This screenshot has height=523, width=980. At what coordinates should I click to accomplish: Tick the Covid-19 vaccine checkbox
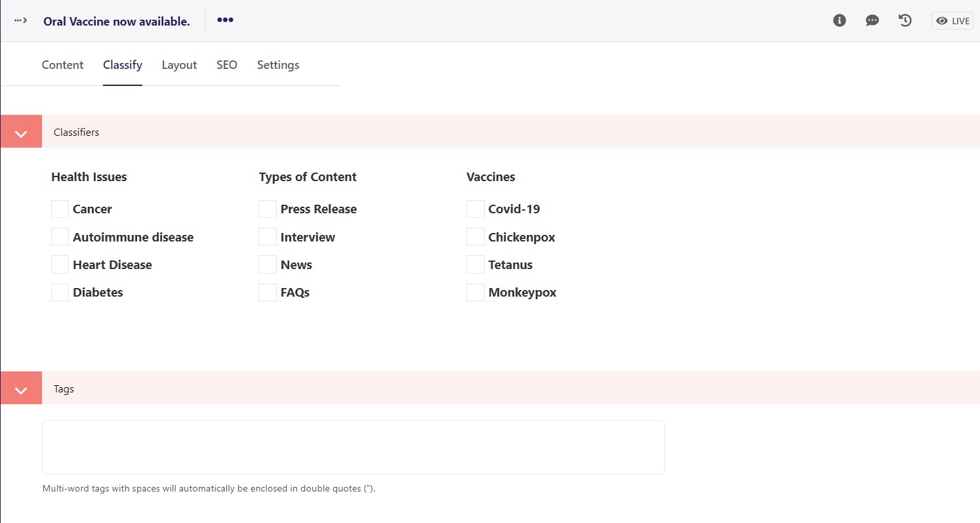pyautogui.click(x=475, y=209)
